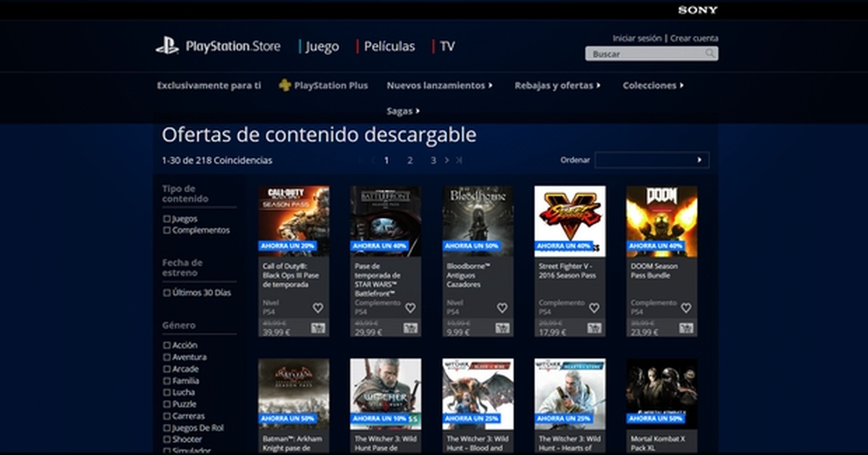The width and height of the screenshot is (868, 455).
Task: Go to results page 3
Action: (433, 160)
